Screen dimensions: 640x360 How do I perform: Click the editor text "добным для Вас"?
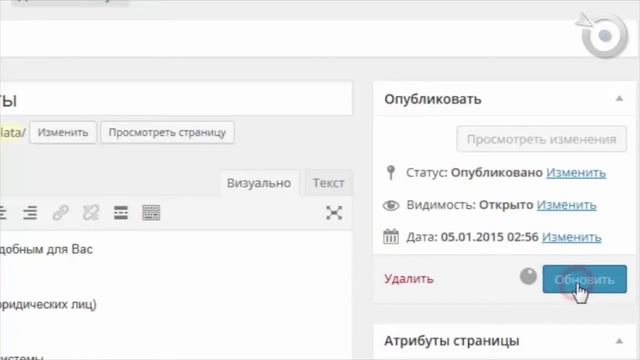click(46, 249)
